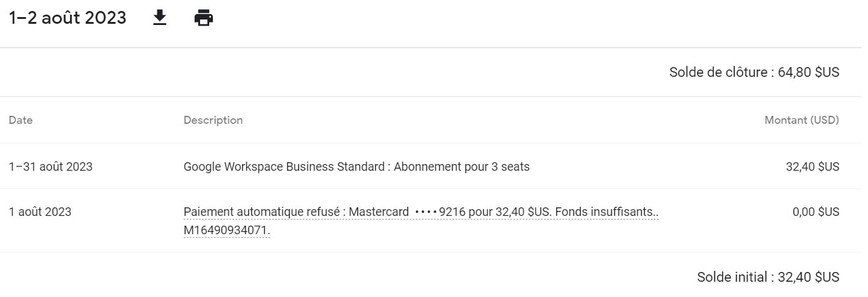Click the subscription row's 32,40 $US amount
868x297 pixels.
pyautogui.click(x=812, y=166)
